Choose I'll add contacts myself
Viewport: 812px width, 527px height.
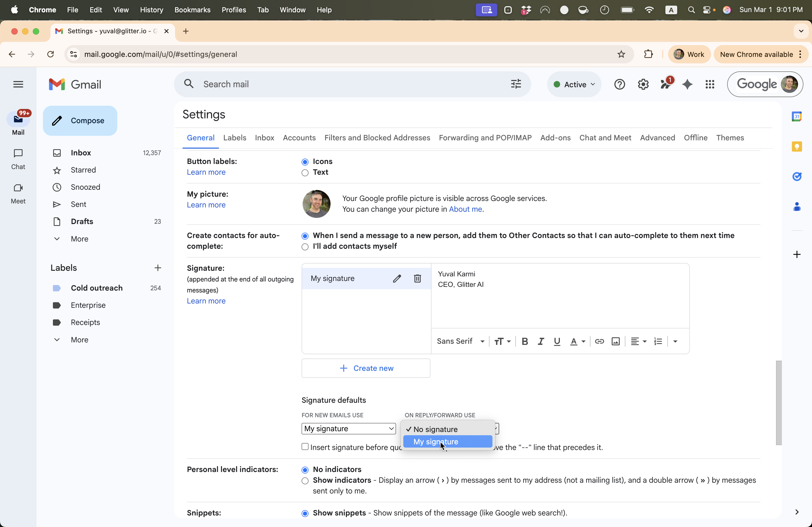point(305,247)
